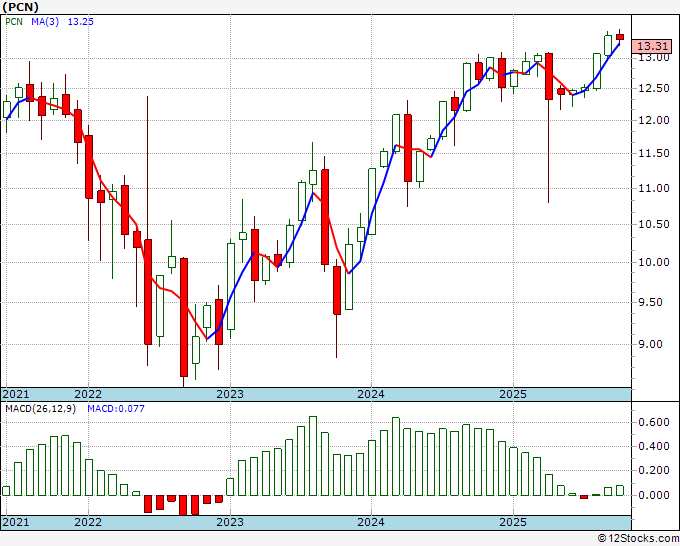Click the 11.50 price axis label

654,154
